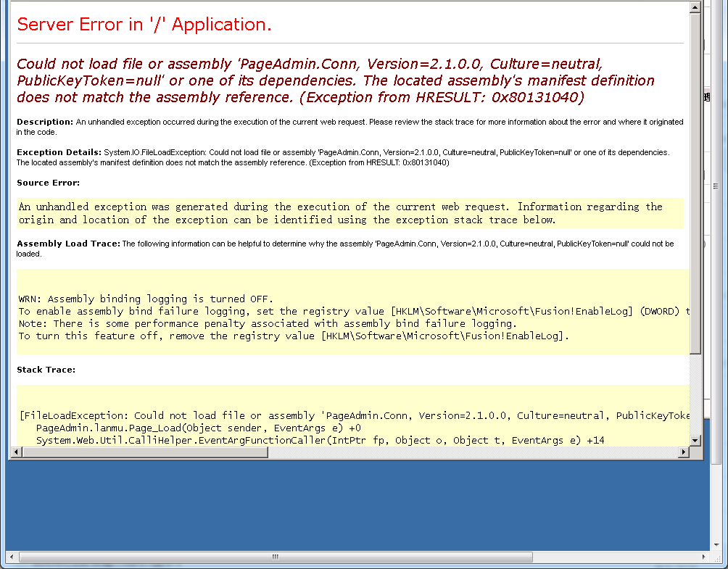728x569 pixels.
Task: Click the 'WRN: Assembly binding logging is turned OFF' line
Action: tap(146, 299)
